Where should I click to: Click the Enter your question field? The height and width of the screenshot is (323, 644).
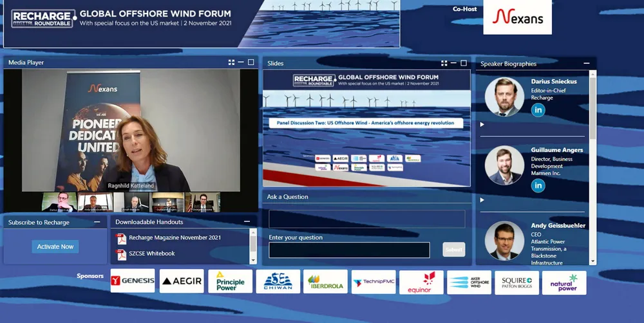point(349,250)
